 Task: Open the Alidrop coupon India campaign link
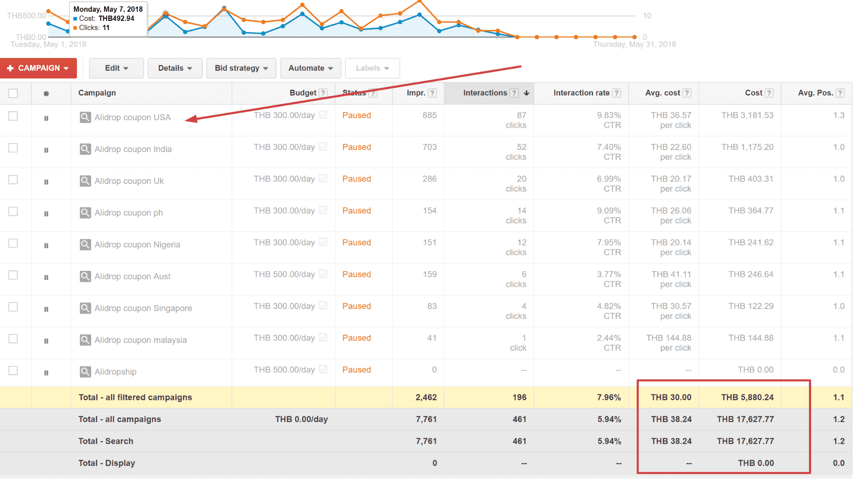click(133, 149)
